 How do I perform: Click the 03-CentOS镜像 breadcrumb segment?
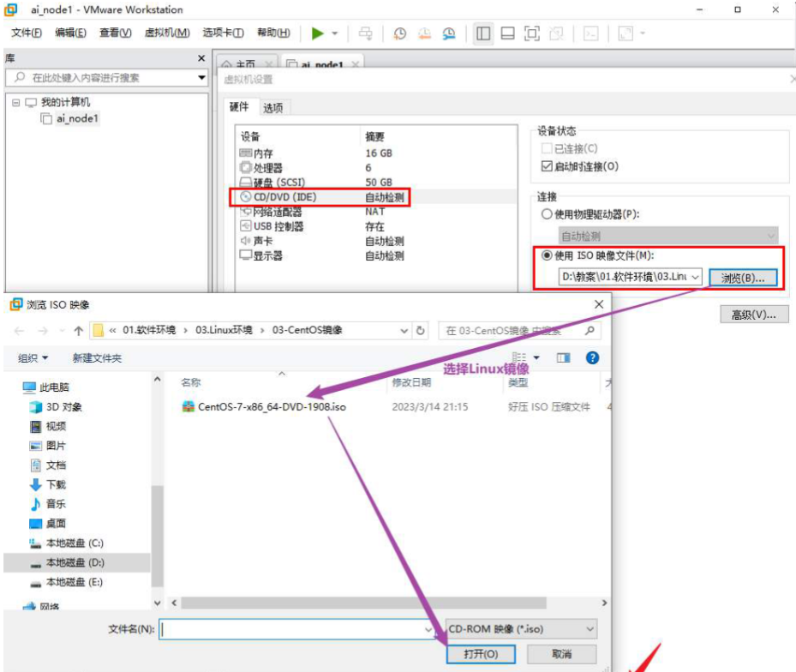tap(307, 330)
